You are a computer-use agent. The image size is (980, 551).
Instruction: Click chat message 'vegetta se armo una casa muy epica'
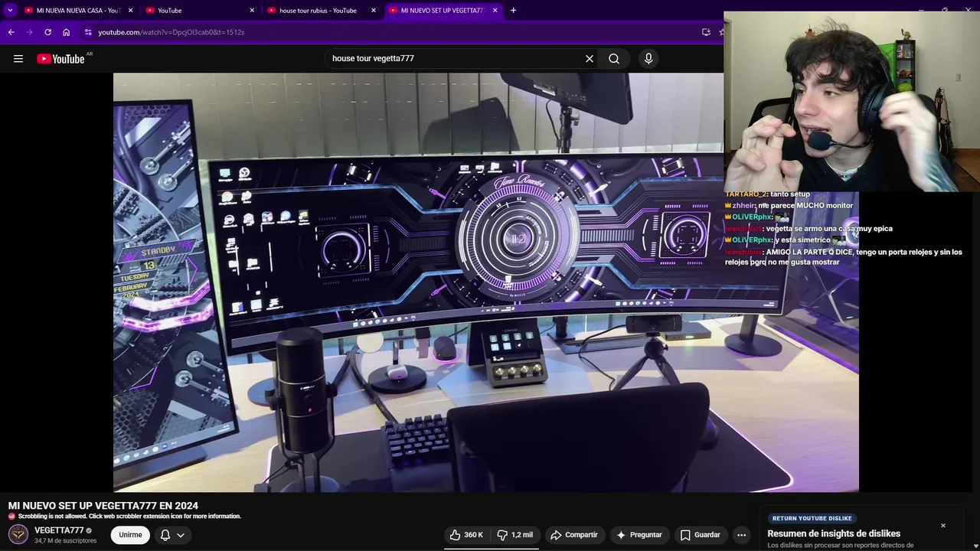click(x=829, y=229)
